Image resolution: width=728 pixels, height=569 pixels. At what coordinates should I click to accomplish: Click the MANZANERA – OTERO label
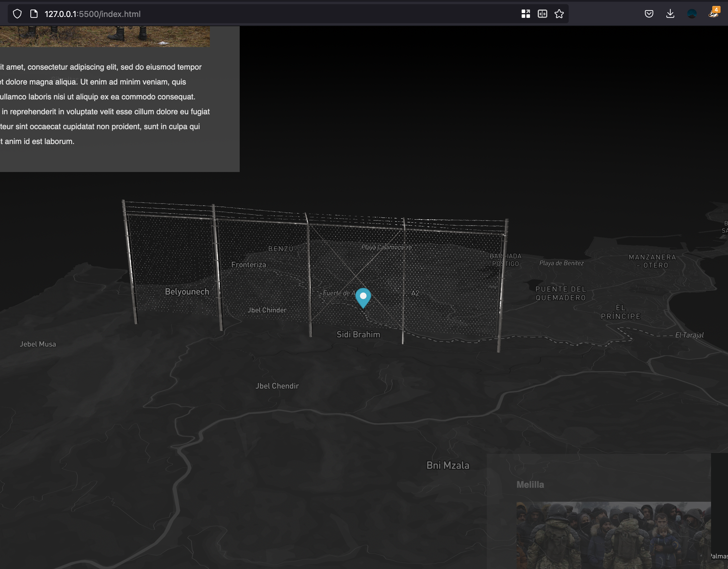coord(652,261)
